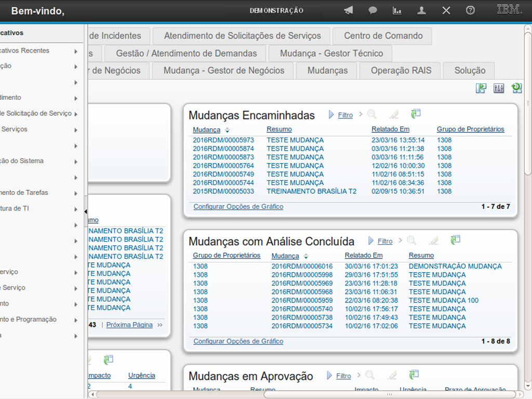Open the Operação RAIS tab
The height and width of the screenshot is (399, 532).
[401, 71]
